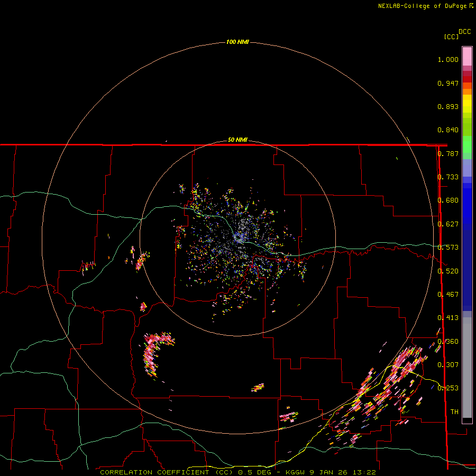Click the TH label at the legend bottom
This screenshot has width=476, height=476.
pos(454,412)
